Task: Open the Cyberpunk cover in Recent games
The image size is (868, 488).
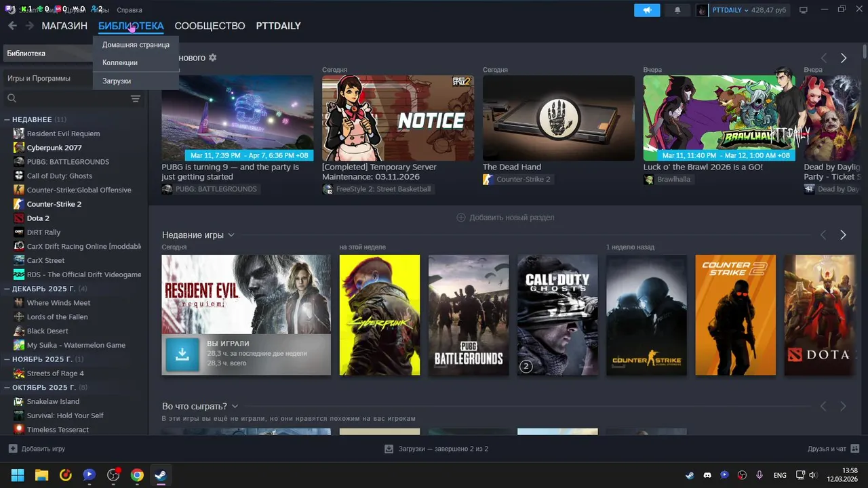Action: pyautogui.click(x=379, y=315)
